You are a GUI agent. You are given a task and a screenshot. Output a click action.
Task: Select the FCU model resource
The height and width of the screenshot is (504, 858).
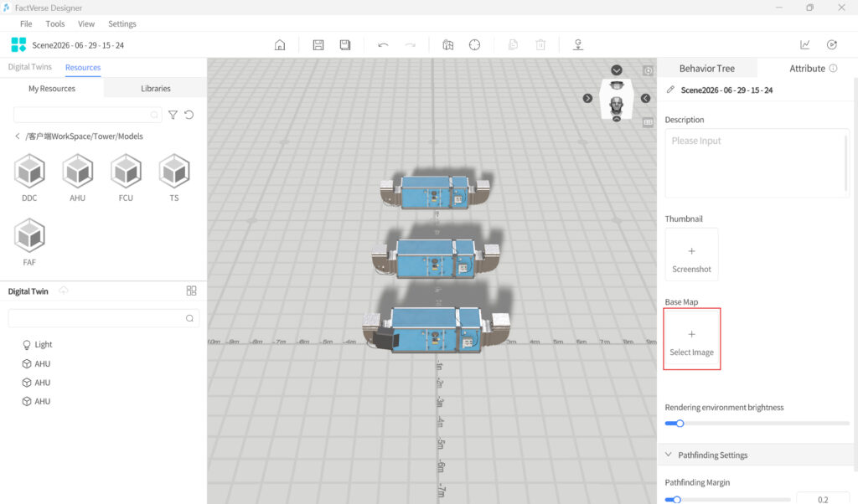126,177
